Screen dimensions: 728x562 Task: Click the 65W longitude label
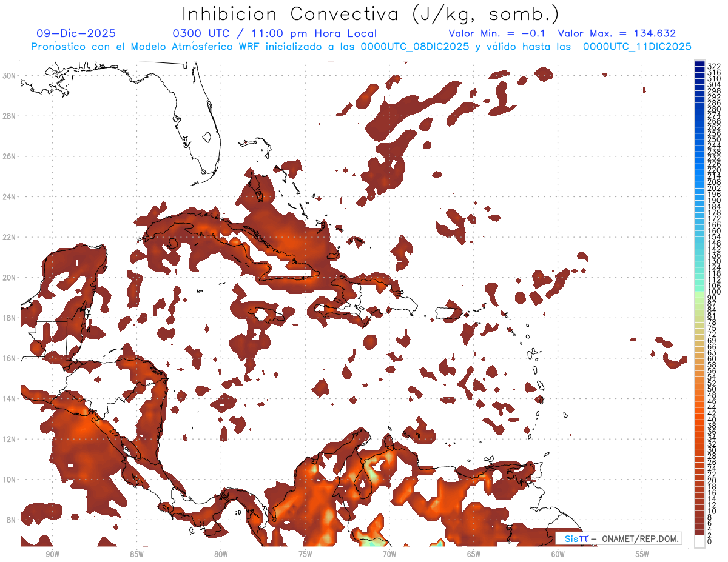474,554
